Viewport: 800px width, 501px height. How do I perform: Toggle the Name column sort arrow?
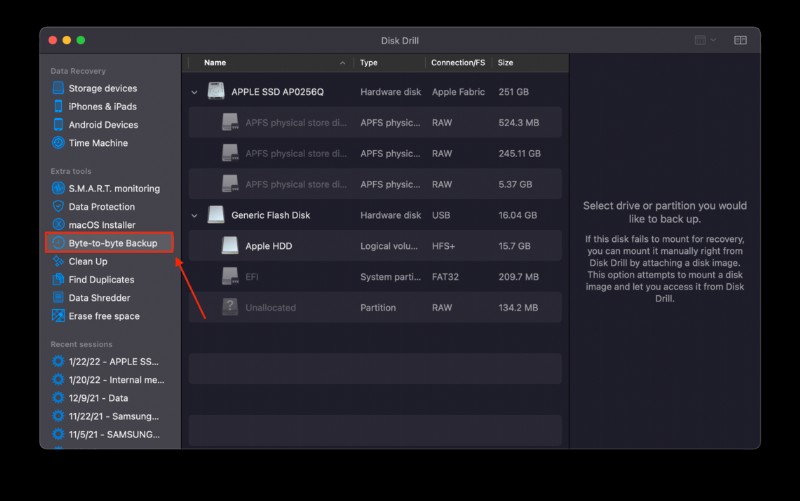pyautogui.click(x=342, y=63)
